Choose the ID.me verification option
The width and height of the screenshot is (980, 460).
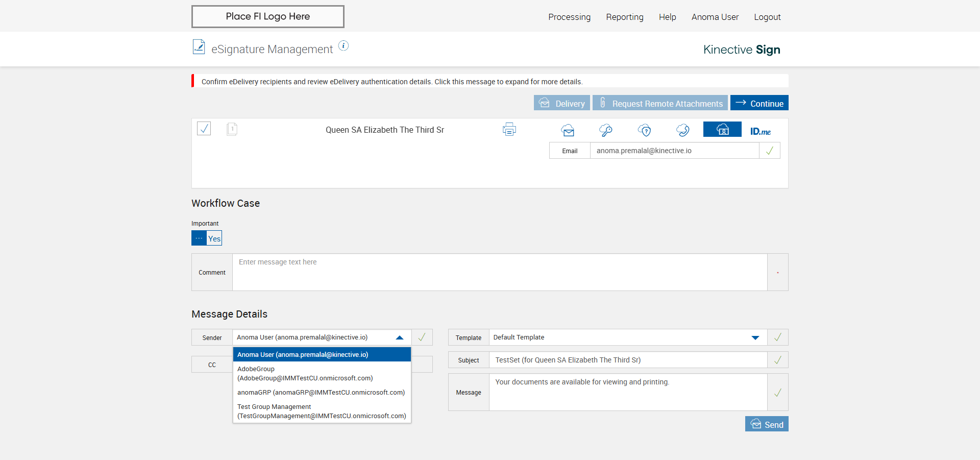[761, 131]
